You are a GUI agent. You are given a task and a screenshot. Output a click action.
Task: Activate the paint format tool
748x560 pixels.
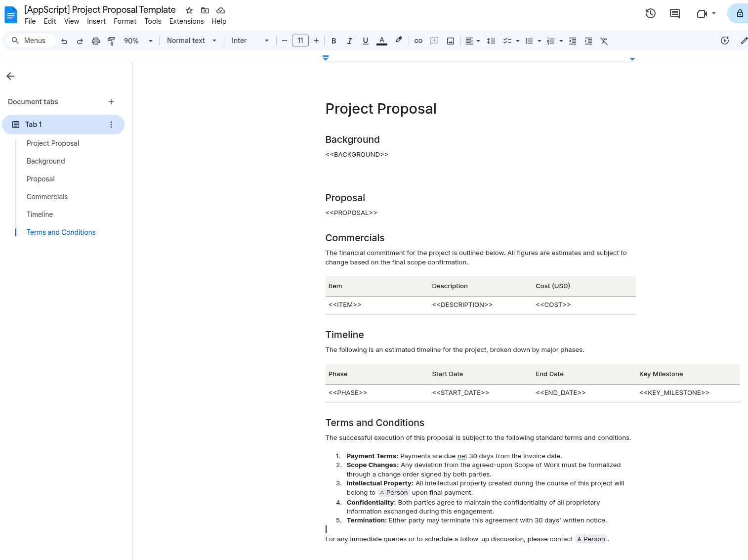111,41
